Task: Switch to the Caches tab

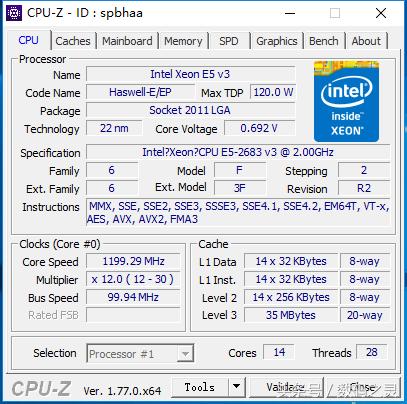Action: [73, 41]
